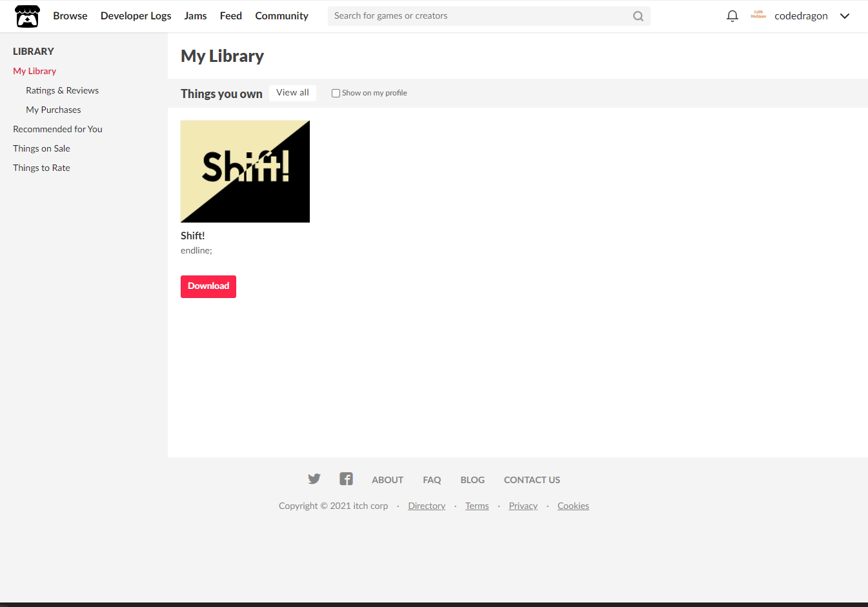Viewport: 868px width, 607px height.
Task: Submit search with the magnifier icon
Action: [638, 16]
